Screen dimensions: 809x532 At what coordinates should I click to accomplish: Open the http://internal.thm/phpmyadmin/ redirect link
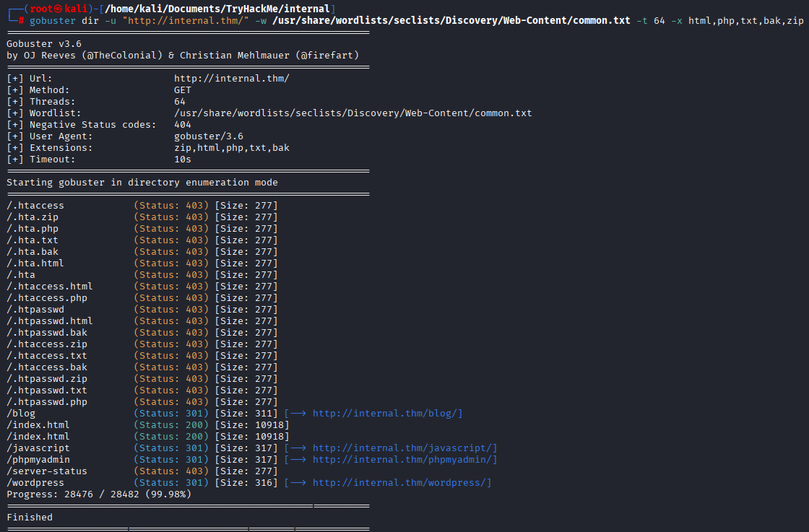402,459
